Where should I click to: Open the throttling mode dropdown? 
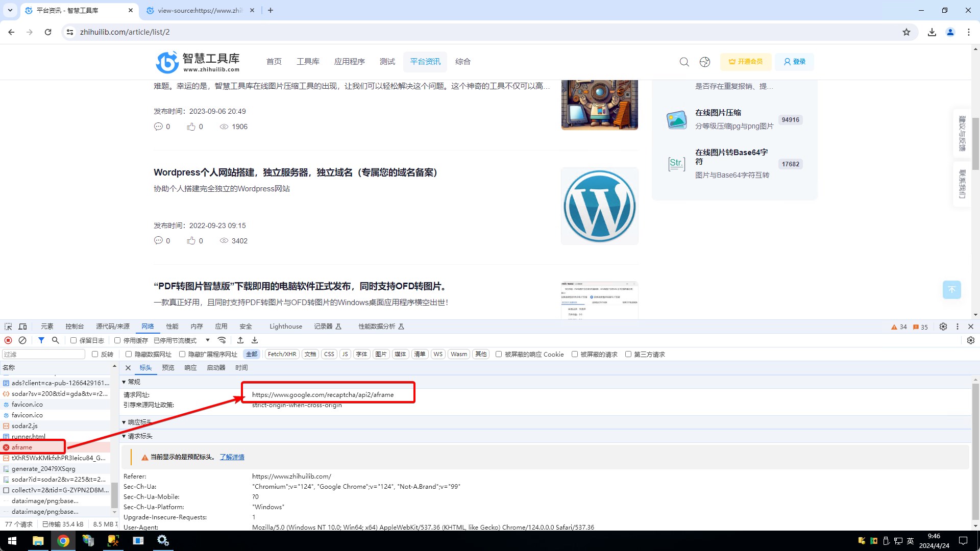click(182, 340)
